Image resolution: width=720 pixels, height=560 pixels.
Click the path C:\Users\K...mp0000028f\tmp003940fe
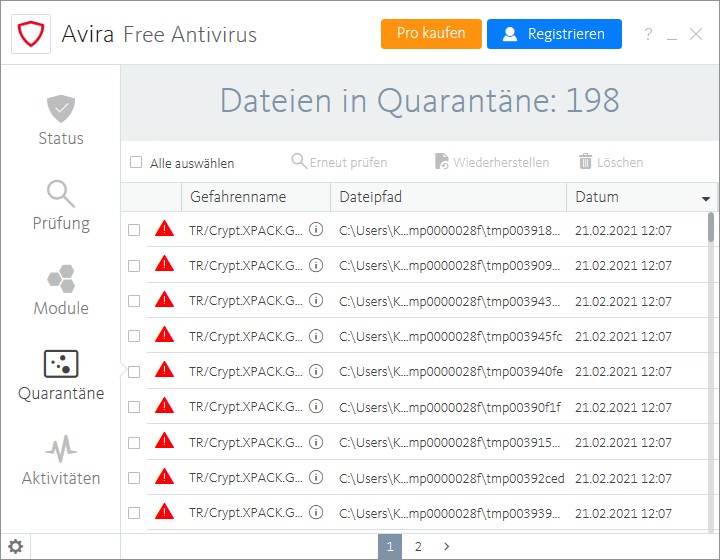tap(450, 371)
